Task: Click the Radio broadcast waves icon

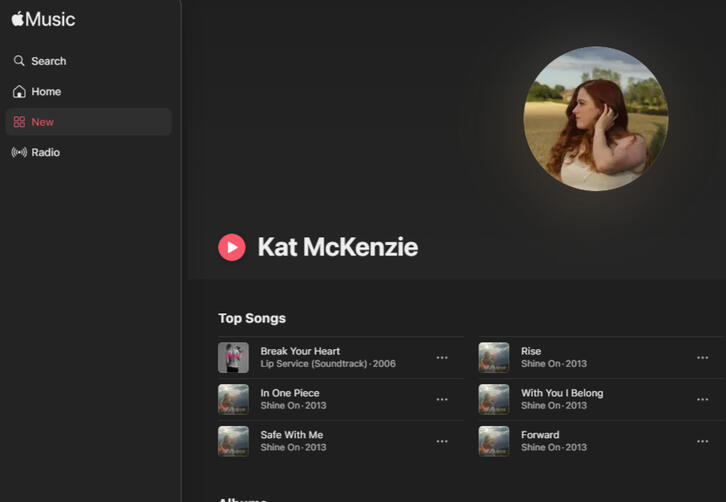Action: click(19, 152)
